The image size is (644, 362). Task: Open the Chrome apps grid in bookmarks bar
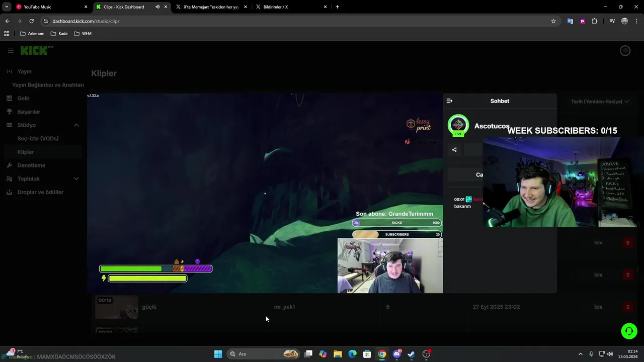[7, 34]
